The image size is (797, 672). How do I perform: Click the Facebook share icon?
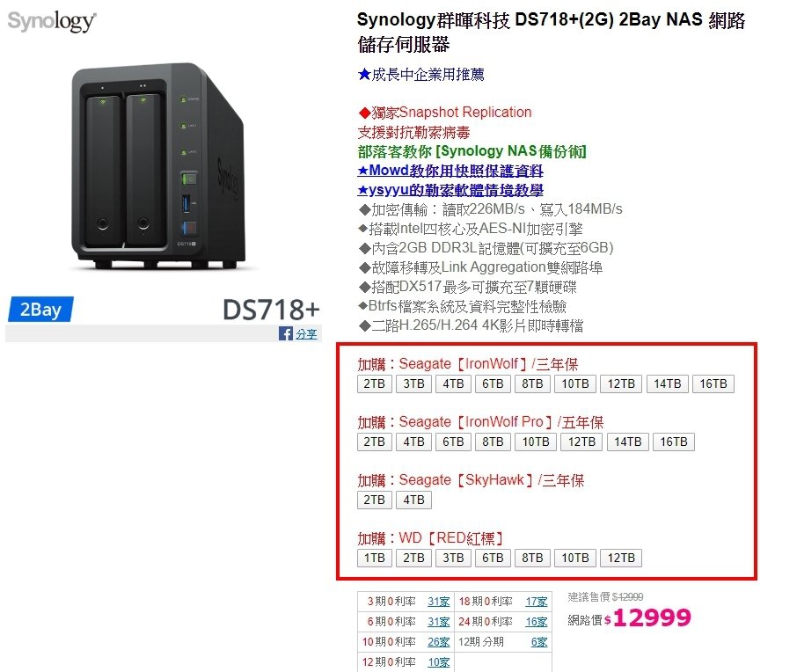(x=286, y=333)
